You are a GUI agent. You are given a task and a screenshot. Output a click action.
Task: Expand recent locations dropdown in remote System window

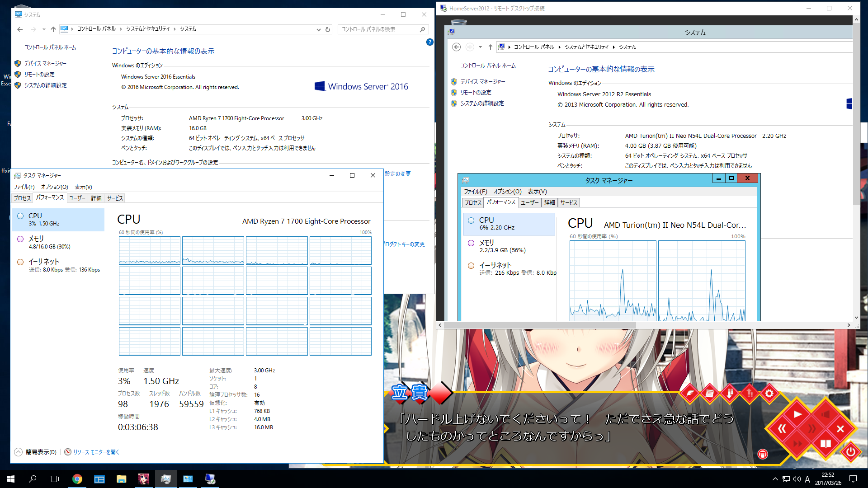click(x=480, y=47)
